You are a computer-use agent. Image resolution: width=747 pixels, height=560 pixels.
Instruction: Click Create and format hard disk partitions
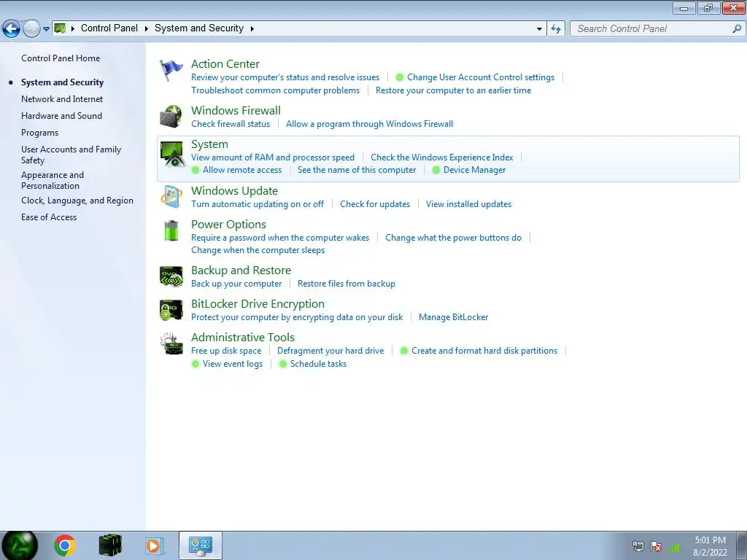click(x=484, y=351)
